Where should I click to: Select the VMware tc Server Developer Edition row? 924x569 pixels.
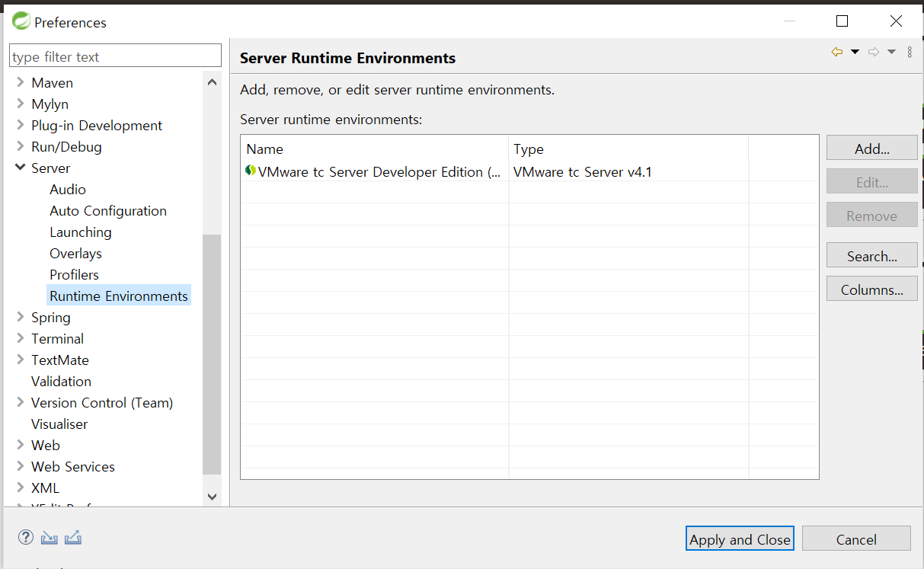pyautogui.click(x=529, y=171)
